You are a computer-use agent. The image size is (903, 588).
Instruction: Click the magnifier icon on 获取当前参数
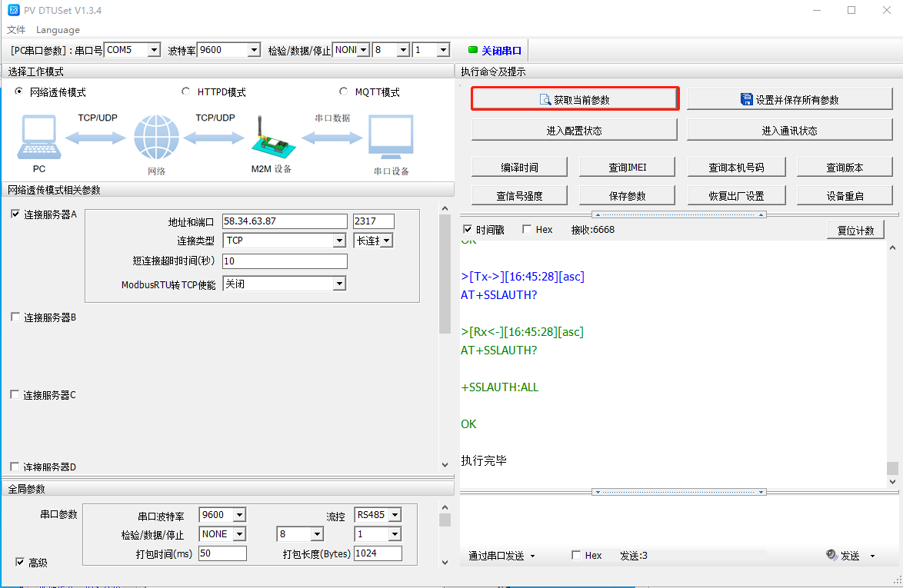(545, 100)
